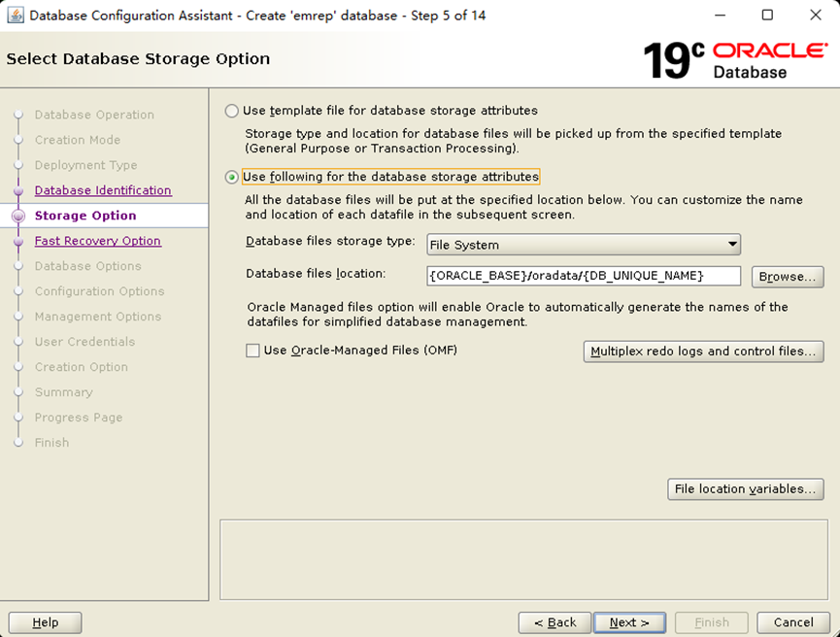Select 'Use template file for database storage attributes'
Image resolution: width=840 pixels, height=637 pixels.
(231, 111)
